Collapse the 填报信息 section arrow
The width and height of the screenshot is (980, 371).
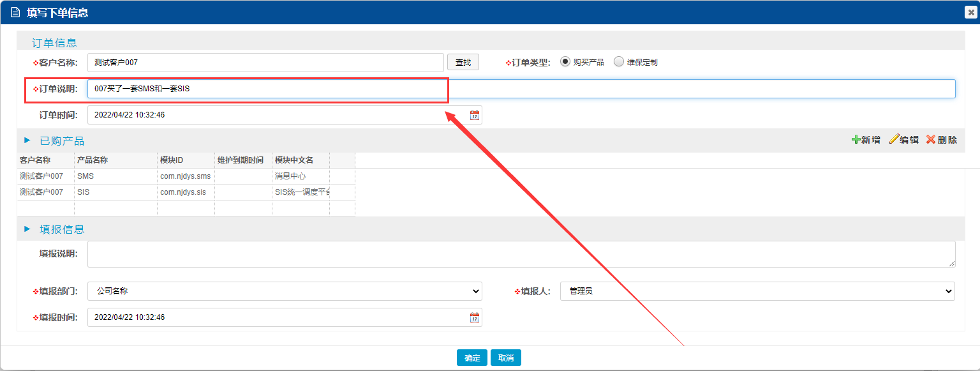tap(27, 229)
